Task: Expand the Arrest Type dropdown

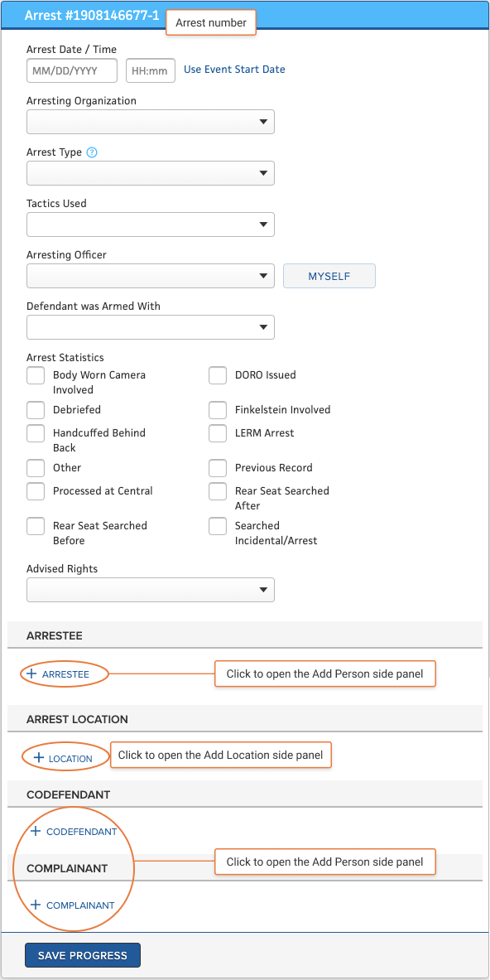Action: 150,173
